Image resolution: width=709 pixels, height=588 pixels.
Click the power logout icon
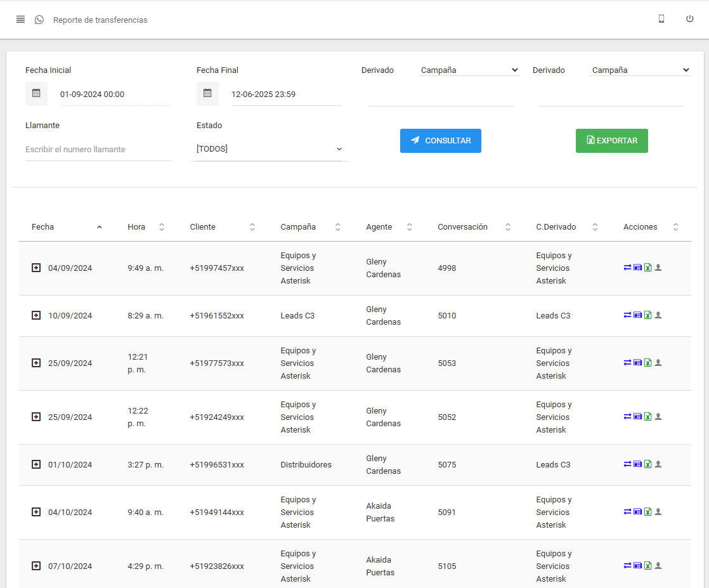(689, 18)
